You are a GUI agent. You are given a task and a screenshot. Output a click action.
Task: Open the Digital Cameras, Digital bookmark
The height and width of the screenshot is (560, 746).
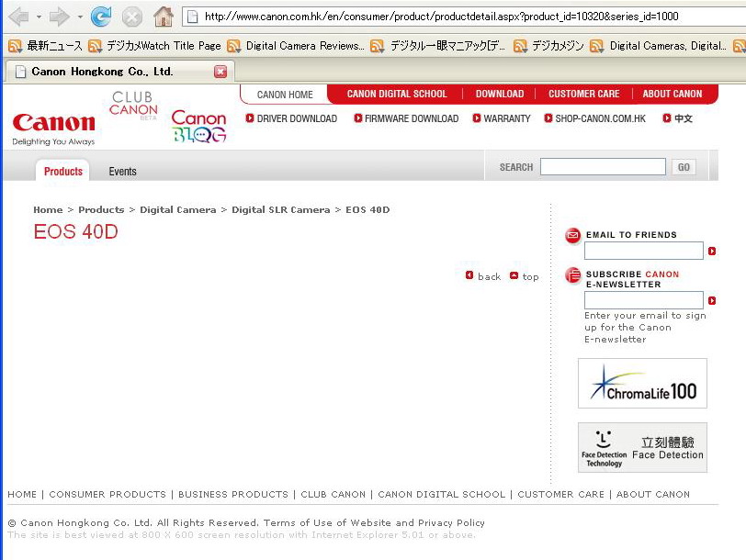pos(659,46)
